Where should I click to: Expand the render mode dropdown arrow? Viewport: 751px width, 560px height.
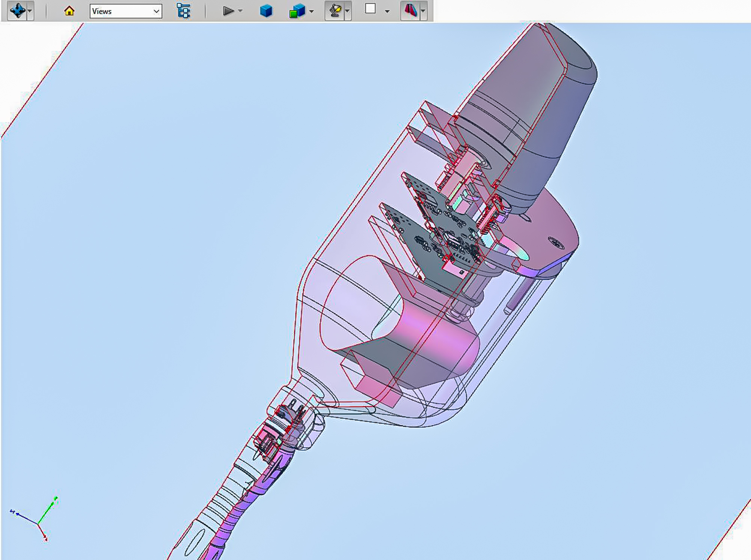click(312, 11)
